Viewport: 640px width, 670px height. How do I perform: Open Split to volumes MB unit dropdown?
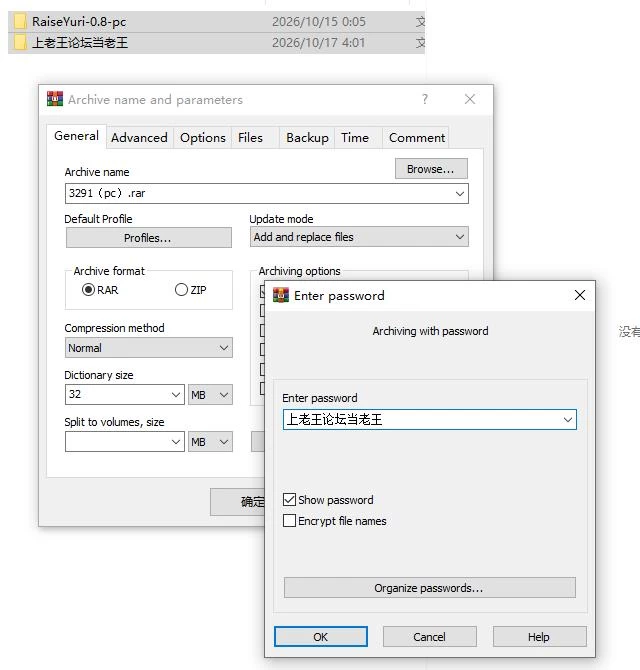pyautogui.click(x=210, y=441)
